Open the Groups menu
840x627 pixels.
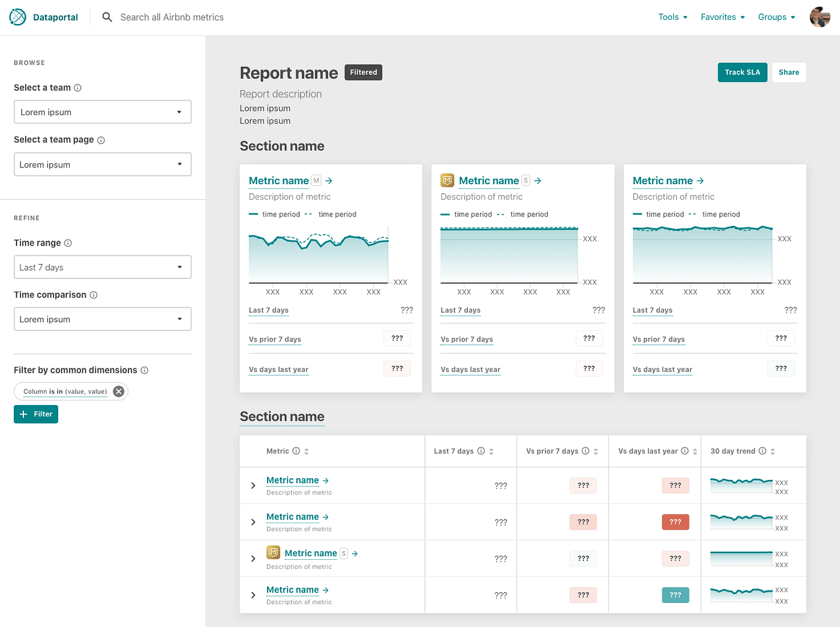[x=777, y=17]
